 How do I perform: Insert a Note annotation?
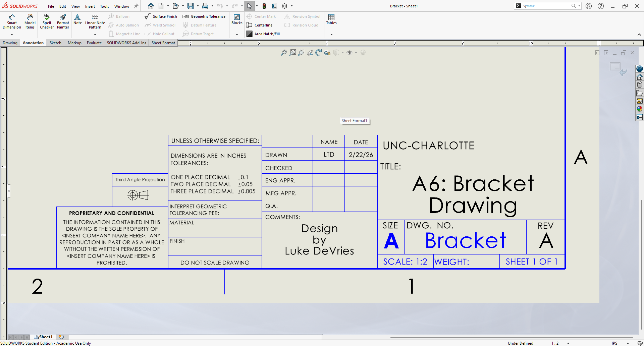[x=77, y=19]
